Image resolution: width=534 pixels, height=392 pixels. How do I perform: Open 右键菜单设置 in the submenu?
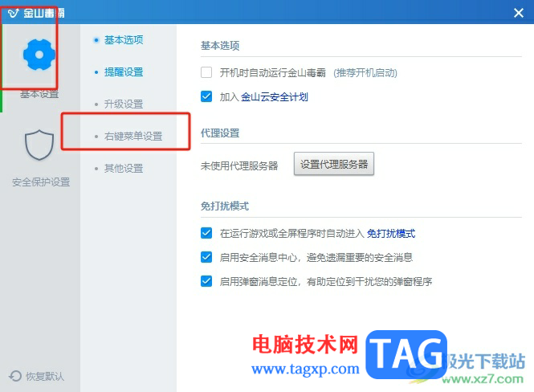(133, 137)
